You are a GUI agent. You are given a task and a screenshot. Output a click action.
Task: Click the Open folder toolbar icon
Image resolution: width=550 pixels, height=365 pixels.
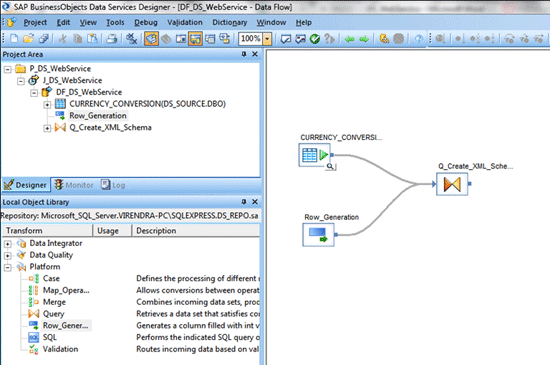[x=28, y=39]
